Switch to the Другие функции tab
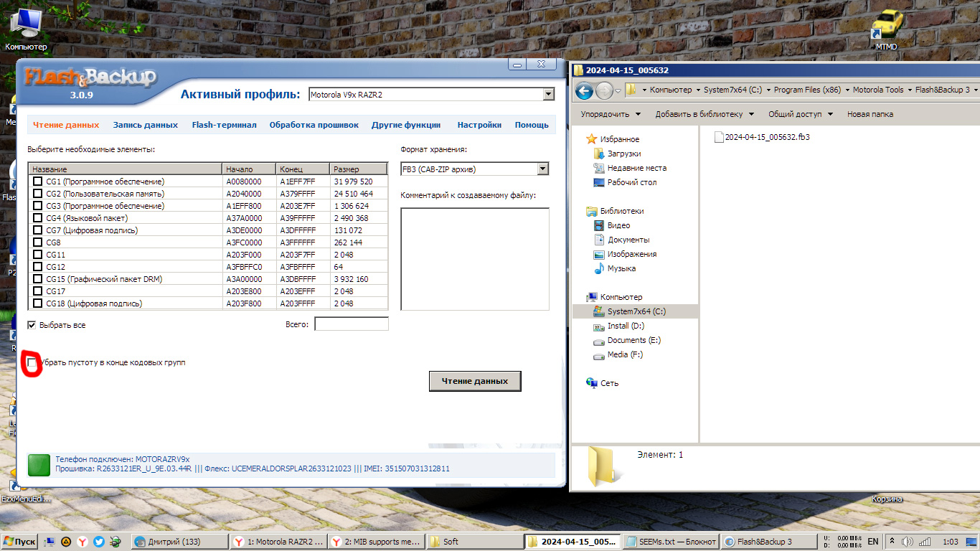The image size is (980, 551). point(406,125)
